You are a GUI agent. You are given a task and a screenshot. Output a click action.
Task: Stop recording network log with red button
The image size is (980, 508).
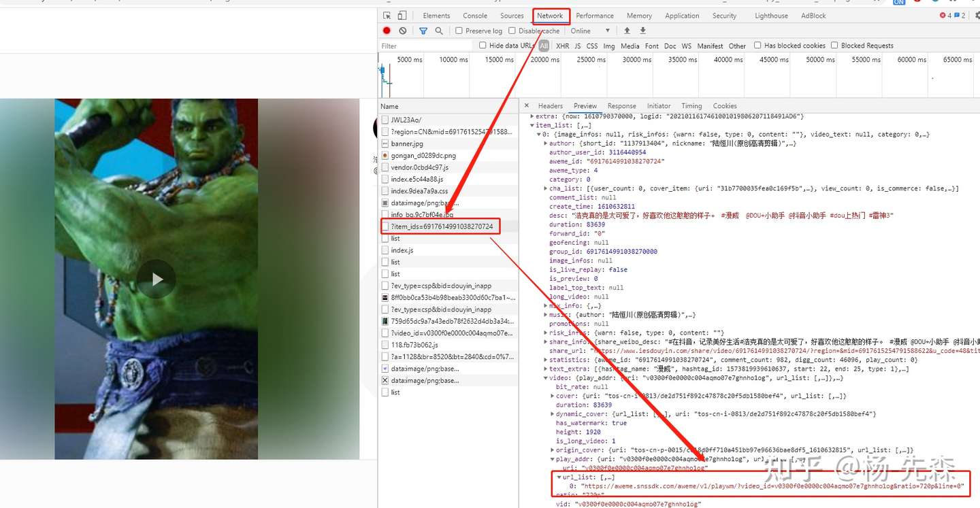(x=387, y=31)
